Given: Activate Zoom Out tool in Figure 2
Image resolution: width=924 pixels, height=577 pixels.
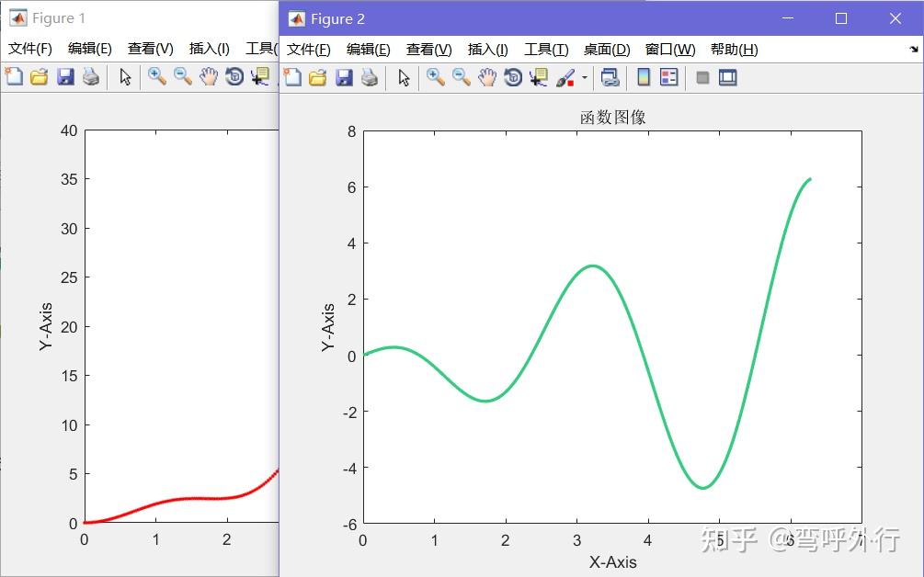Looking at the screenshot, I should 462,77.
